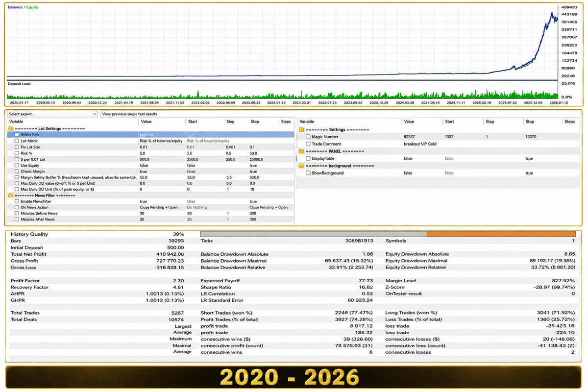
Task: Click the Lot Mode value 'Risk % of balance/equity'
Action: coord(161,141)
